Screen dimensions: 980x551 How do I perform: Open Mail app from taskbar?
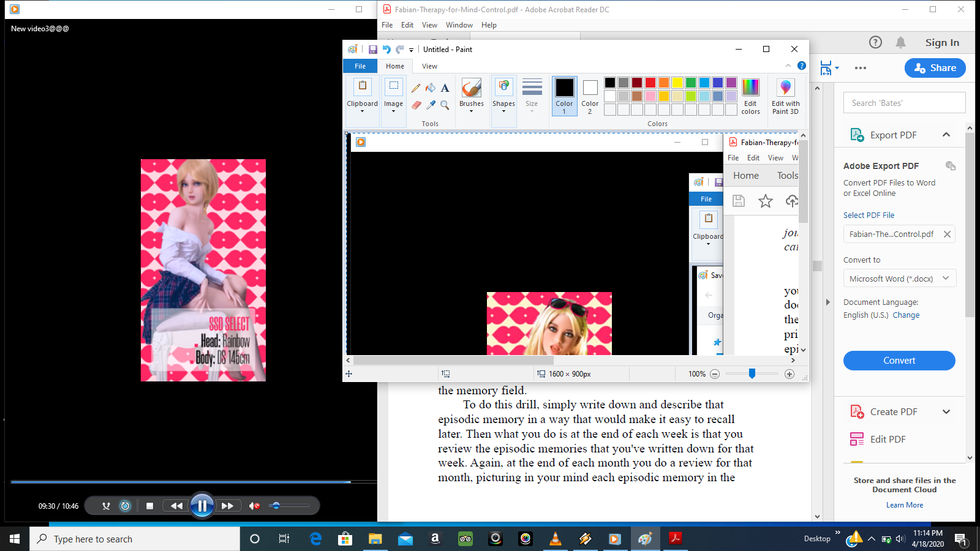[405, 539]
